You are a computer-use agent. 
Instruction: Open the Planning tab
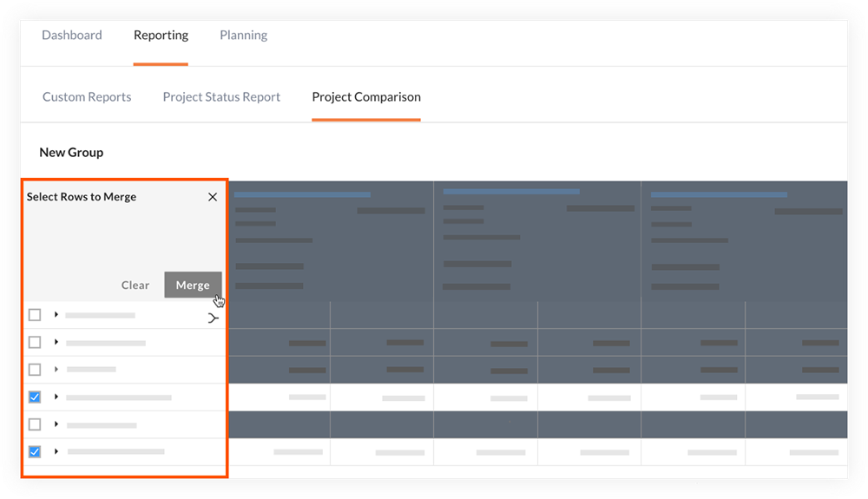pyautogui.click(x=243, y=36)
